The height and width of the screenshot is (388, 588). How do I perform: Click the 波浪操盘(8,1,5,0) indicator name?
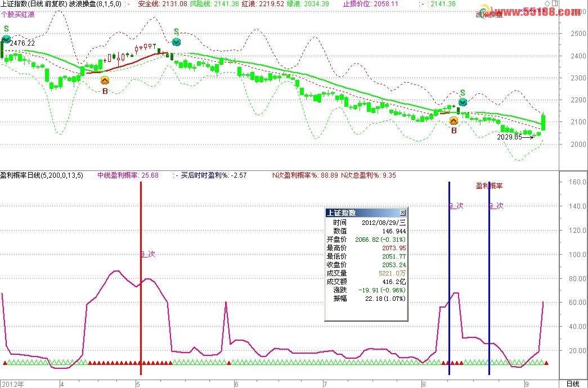95,4
